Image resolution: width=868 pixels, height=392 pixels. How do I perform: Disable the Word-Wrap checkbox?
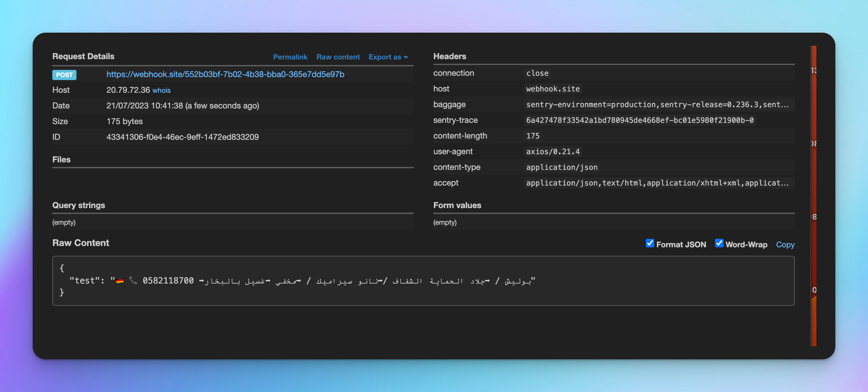(x=719, y=243)
